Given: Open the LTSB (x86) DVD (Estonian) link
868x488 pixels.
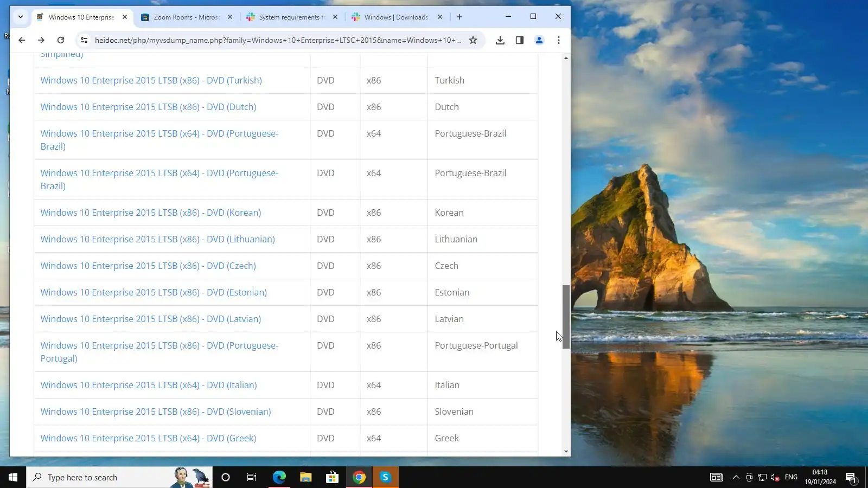Looking at the screenshot, I should [154, 292].
